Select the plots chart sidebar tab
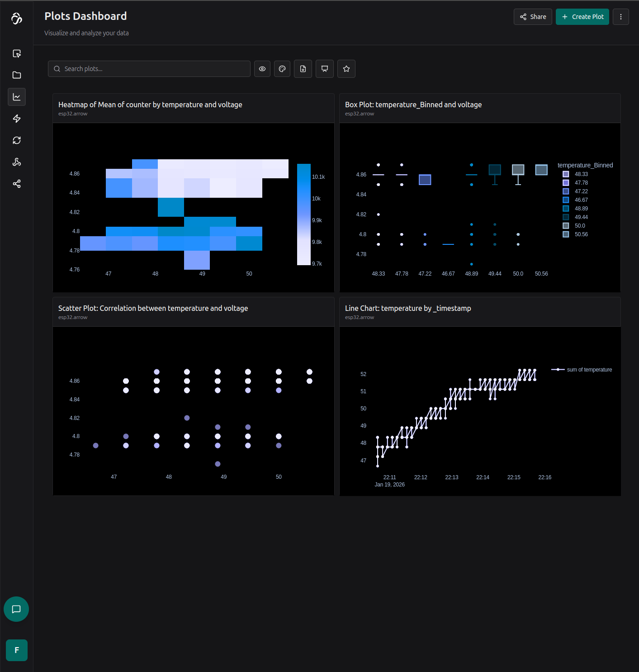Image resolution: width=639 pixels, height=672 pixels. pos(17,97)
